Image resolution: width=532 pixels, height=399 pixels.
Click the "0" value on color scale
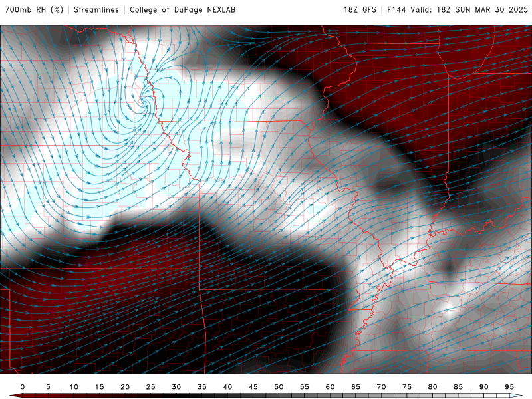pyautogui.click(x=23, y=387)
